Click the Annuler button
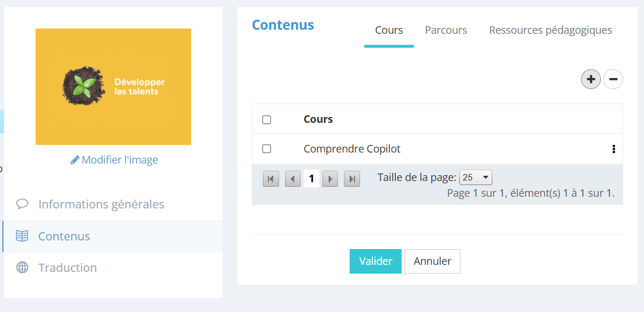Screen dimensions: 644x312 (x=432, y=261)
